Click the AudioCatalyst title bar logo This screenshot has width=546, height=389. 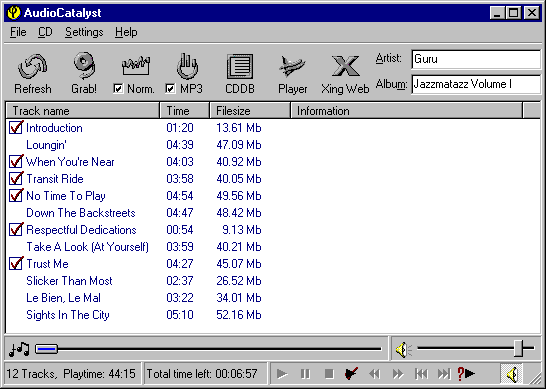[x=14, y=13]
